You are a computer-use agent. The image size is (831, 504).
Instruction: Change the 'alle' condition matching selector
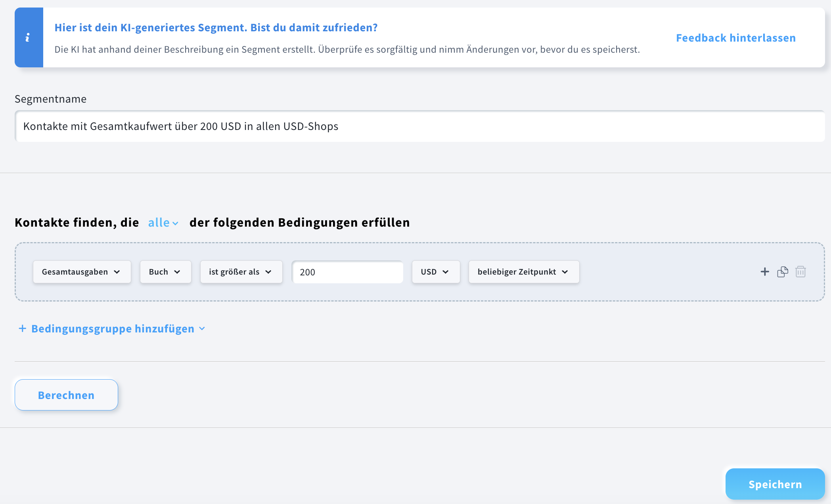click(163, 223)
